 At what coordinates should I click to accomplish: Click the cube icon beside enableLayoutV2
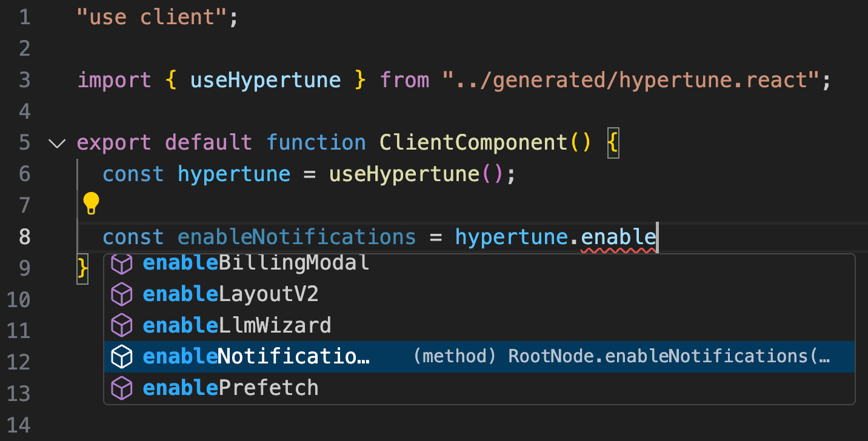pyautogui.click(x=122, y=294)
